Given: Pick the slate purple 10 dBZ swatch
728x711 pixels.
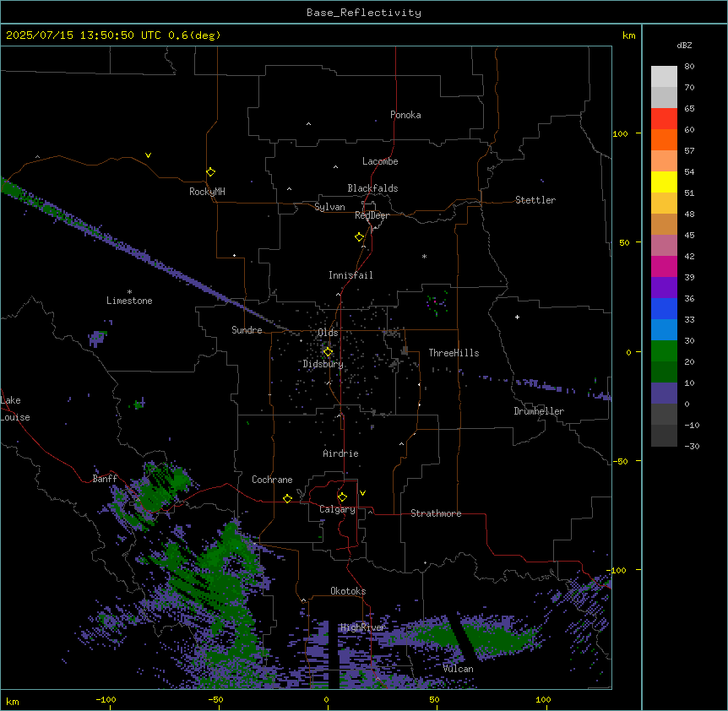Looking at the screenshot, I should pyautogui.click(x=664, y=393).
